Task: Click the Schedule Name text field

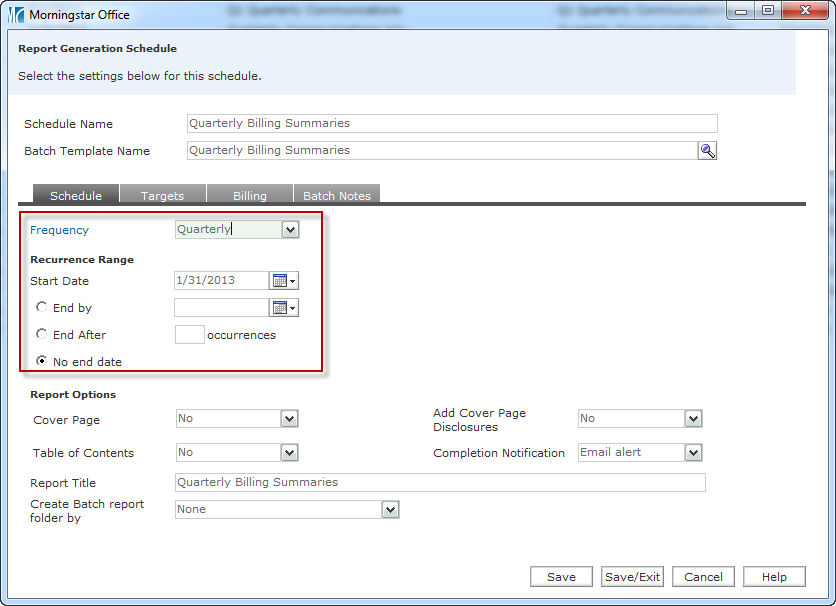Action: [452, 124]
